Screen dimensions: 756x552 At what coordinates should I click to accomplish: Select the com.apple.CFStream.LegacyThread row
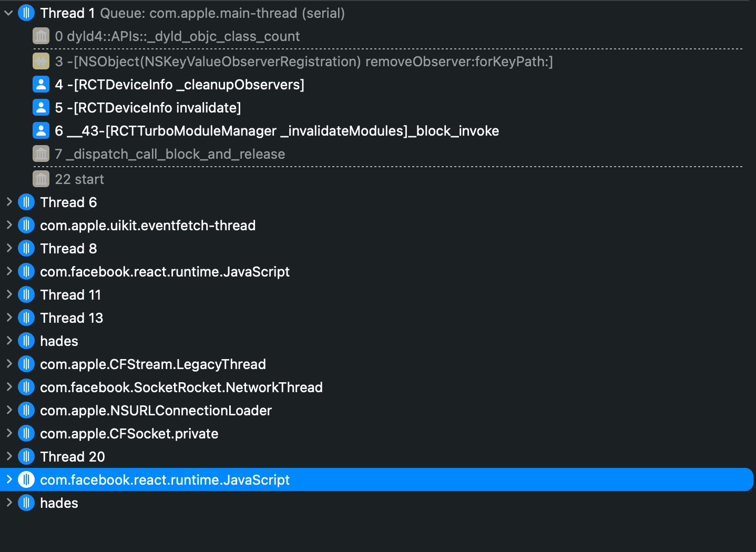152,364
